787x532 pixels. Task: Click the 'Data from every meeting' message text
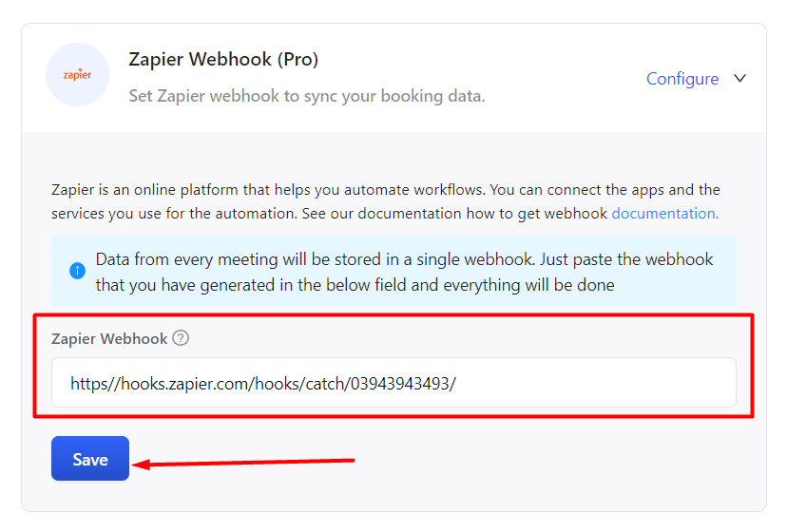point(404,260)
